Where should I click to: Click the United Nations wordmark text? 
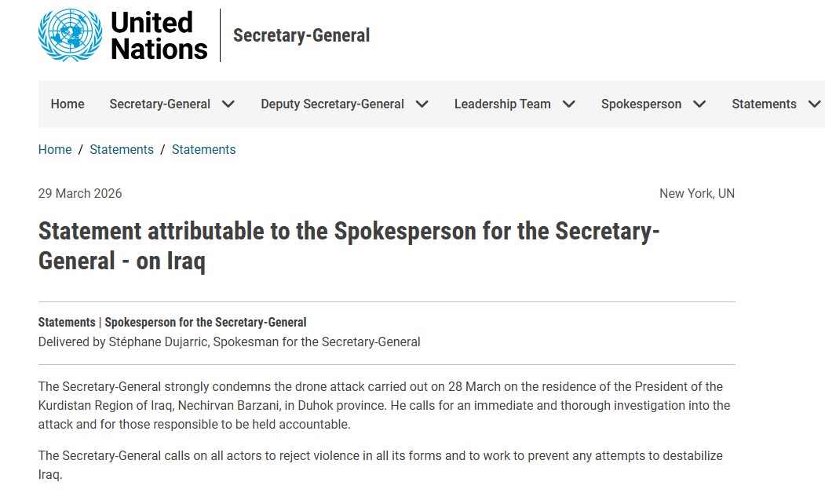click(x=159, y=36)
